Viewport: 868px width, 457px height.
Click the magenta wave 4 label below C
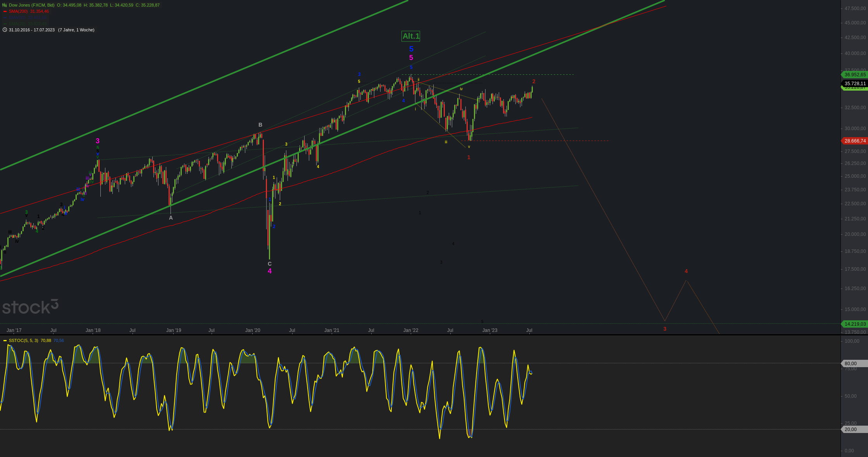point(270,271)
